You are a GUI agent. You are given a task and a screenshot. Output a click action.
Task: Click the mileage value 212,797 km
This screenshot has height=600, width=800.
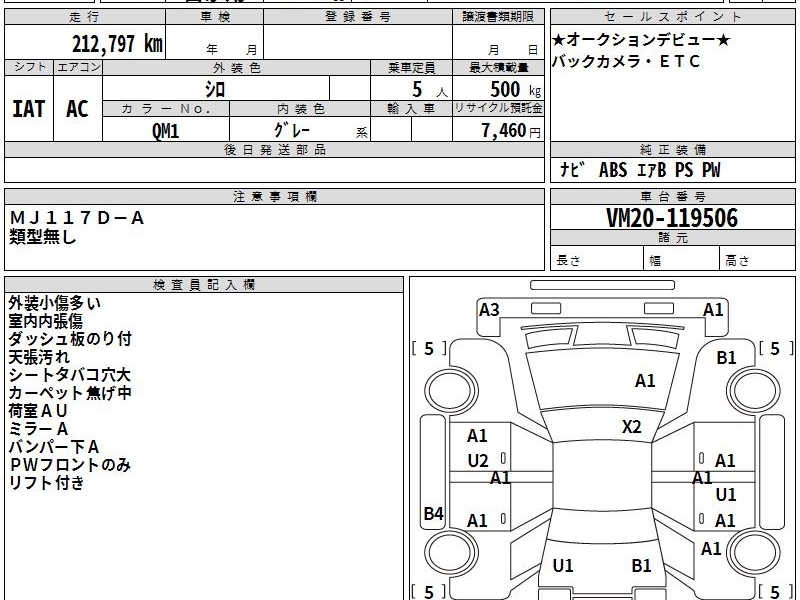pos(117,44)
